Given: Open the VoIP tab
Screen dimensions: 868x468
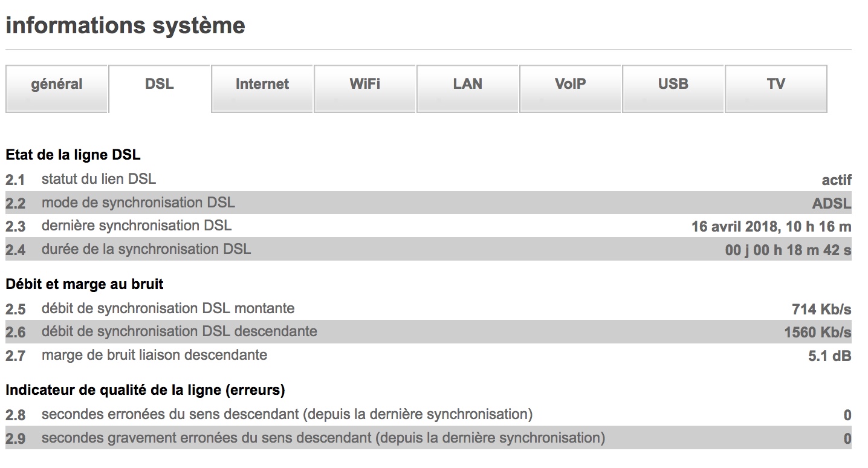Looking at the screenshot, I should [571, 85].
